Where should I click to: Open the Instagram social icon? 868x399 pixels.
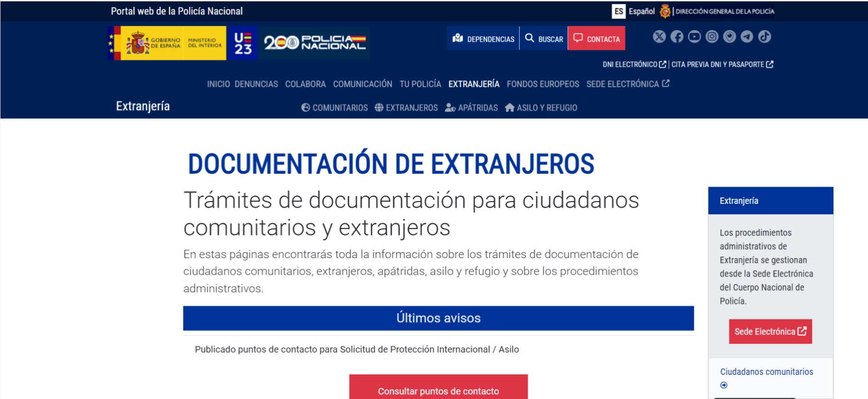point(712,37)
